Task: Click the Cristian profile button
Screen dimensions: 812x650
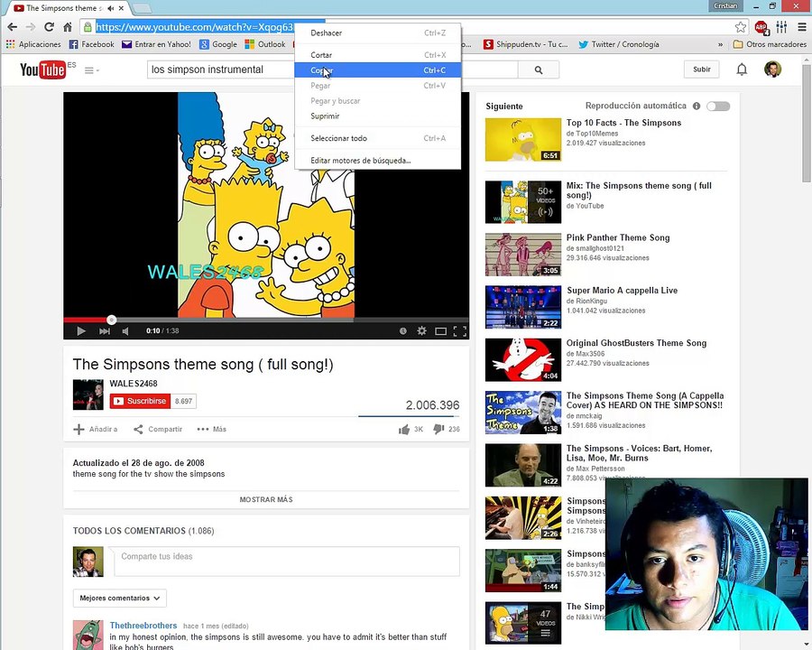Action: coord(725,5)
